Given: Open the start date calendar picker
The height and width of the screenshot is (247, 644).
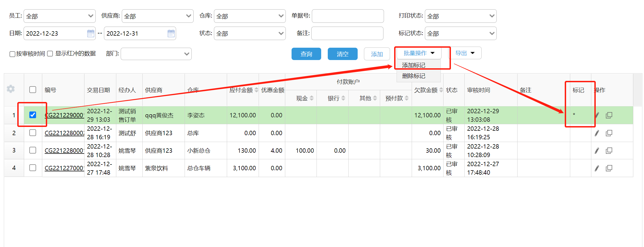Looking at the screenshot, I should [x=91, y=33].
